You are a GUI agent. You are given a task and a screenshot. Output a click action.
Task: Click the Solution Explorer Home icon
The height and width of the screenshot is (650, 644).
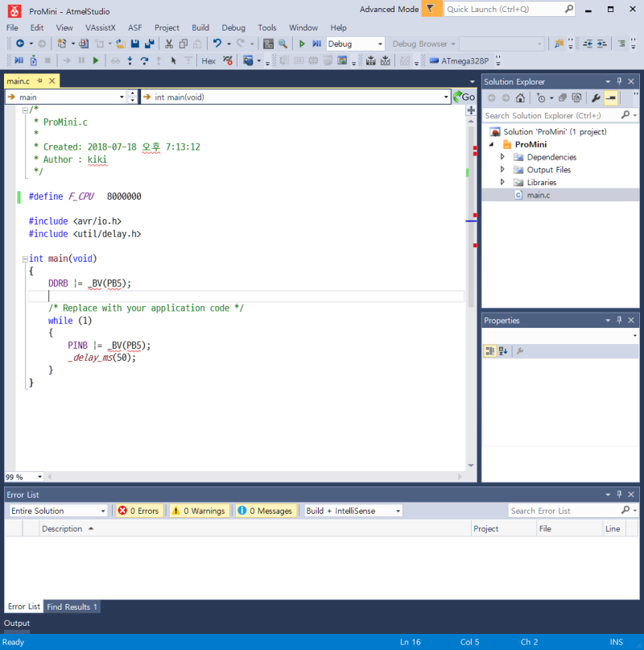tap(521, 97)
